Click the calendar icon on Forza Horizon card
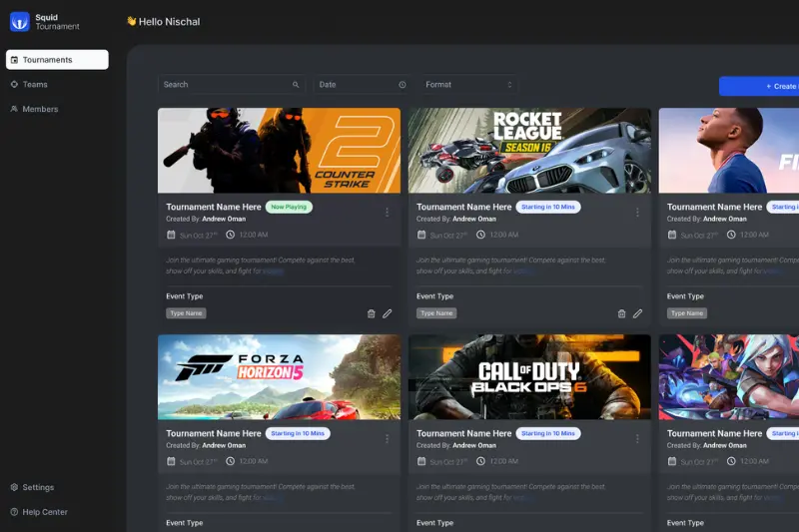Image resolution: width=799 pixels, height=532 pixels. (171, 461)
